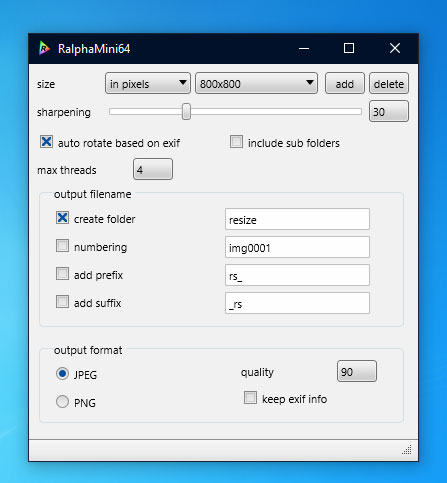Image resolution: width=447 pixels, height=483 pixels.
Task: Click the resize folder name field
Action: [x=297, y=219]
